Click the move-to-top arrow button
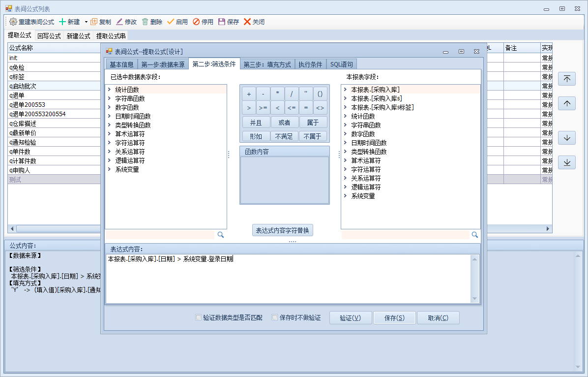The width and height of the screenshot is (588, 377). pyautogui.click(x=566, y=79)
